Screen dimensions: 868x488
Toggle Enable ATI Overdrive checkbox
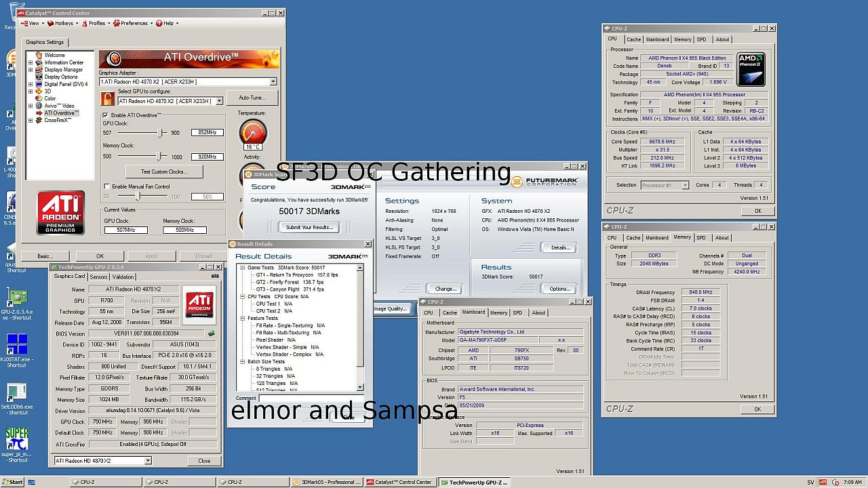tap(106, 115)
